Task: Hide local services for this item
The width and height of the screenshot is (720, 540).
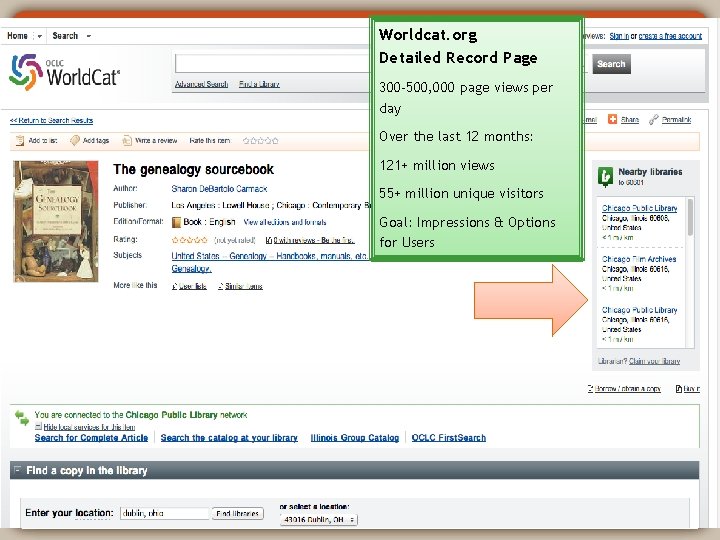Action: 89,427
